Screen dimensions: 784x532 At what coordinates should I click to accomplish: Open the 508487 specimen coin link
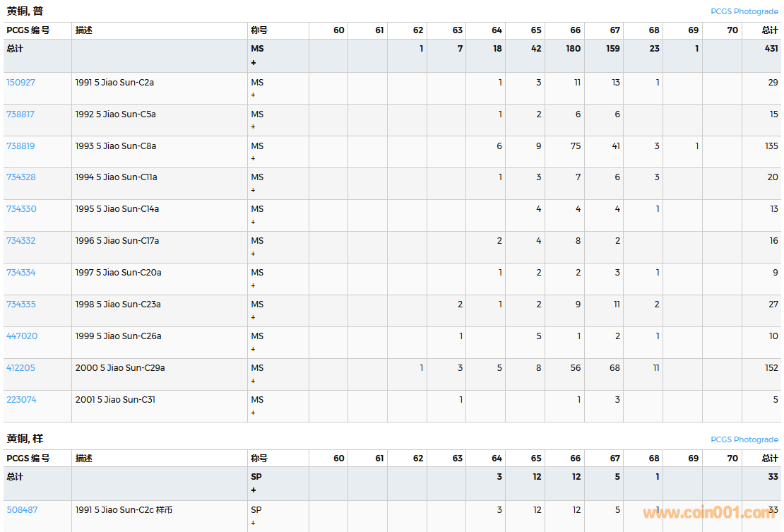[x=22, y=510]
